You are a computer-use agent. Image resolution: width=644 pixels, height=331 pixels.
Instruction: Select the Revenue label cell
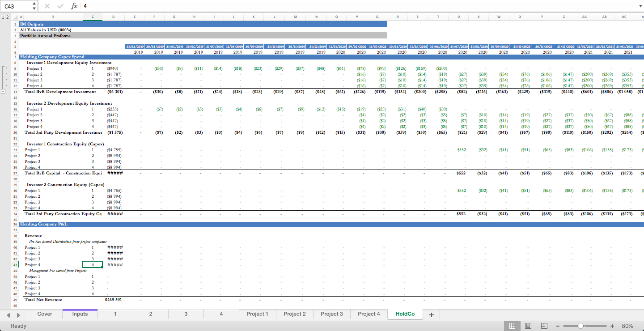[x=33, y=236]
